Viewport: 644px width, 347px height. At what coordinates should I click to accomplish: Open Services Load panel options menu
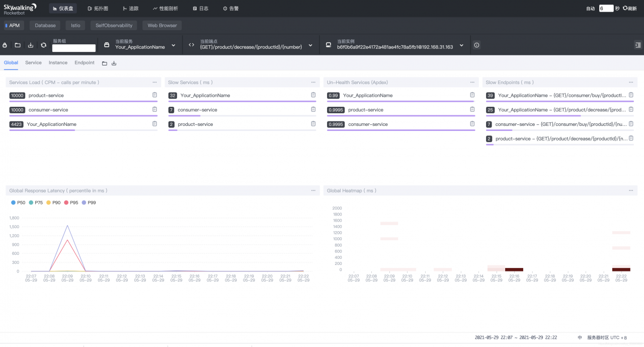pos(154,82)
